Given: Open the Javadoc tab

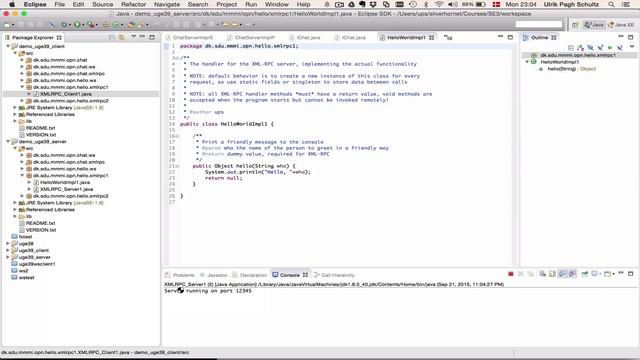Looking at the screenshot, I should coord(213,275).
